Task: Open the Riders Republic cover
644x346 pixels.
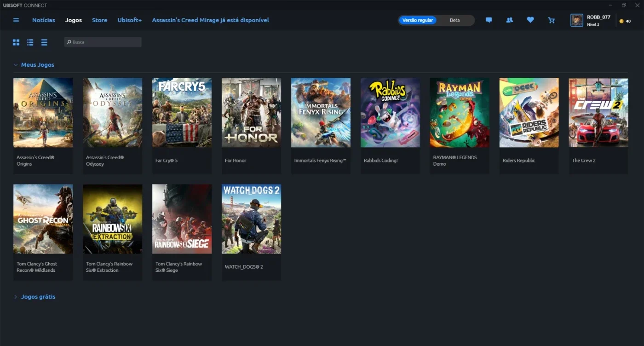Action: click(529, 113)
